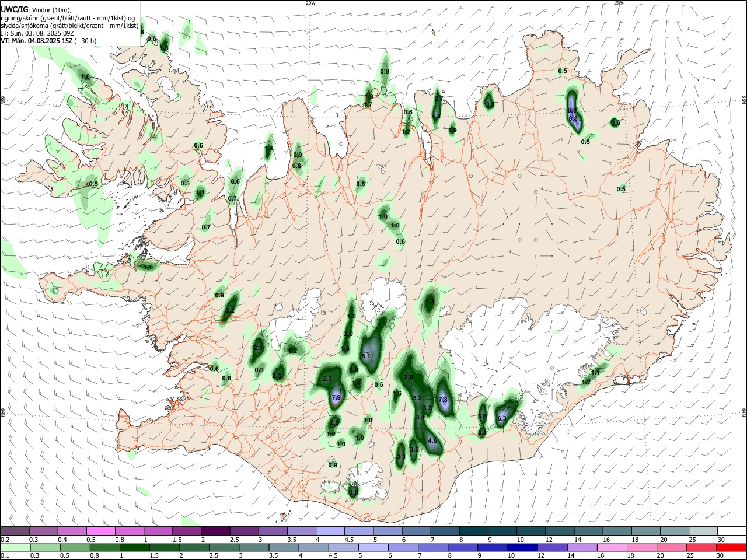Click the 6.3 precipitation value on map
Viewport: 747px width, 560px height.
(501, 419)
